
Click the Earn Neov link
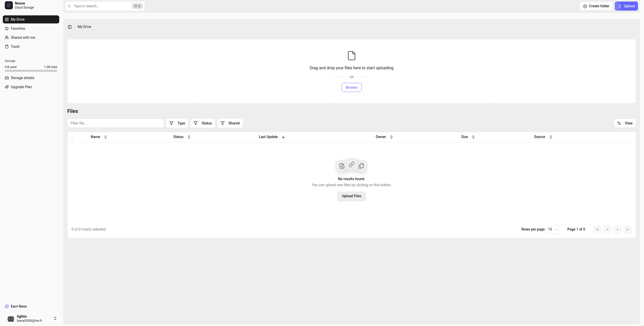coord(19,306)
